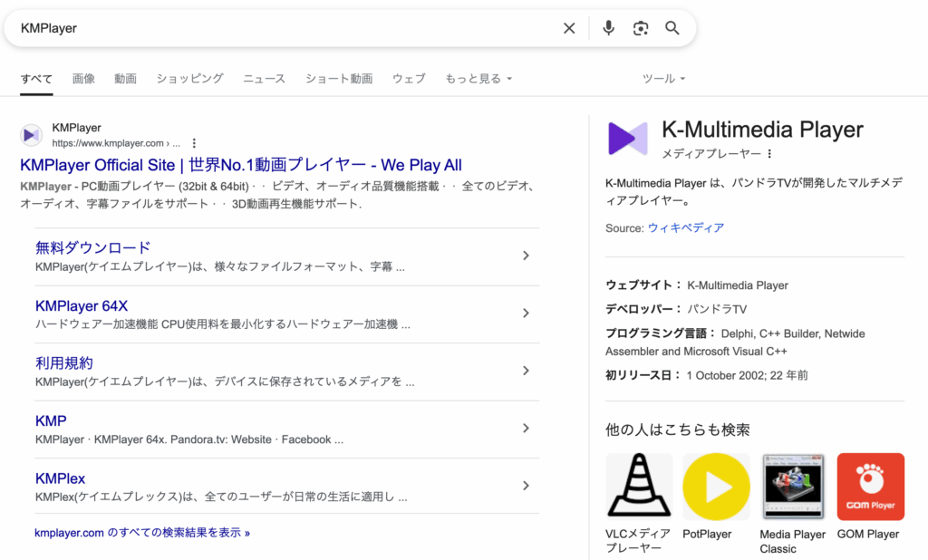The image size is (928, 560).
Task: Start voice search with the microphone icon
Action: (x=608, y=28)
